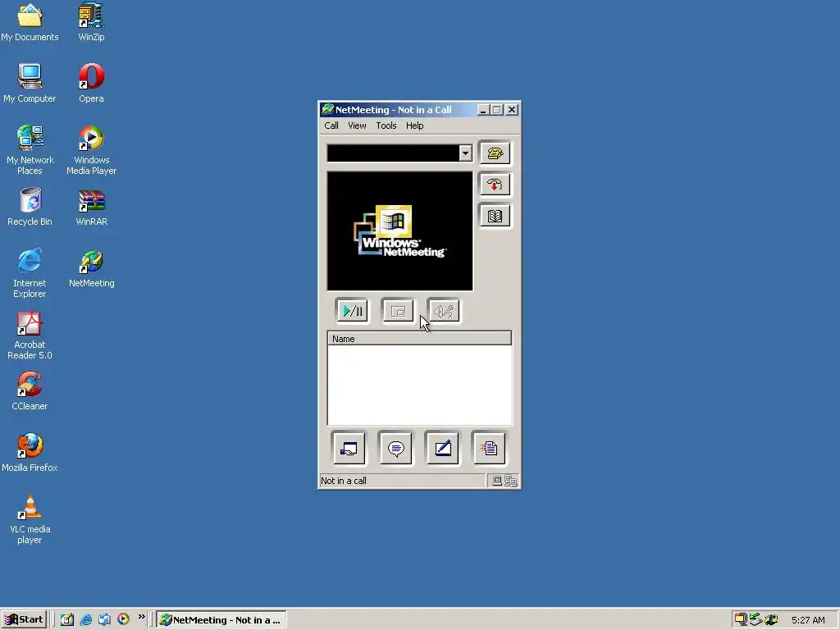Click the Show Desktop quick launch icon
This screenshot has height=630, width=840.
[67, 620]
